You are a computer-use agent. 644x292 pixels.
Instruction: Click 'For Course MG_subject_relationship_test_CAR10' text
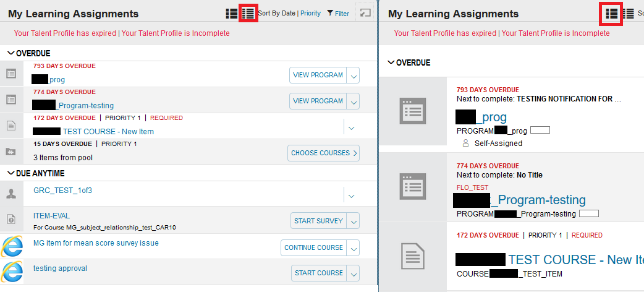104,228
